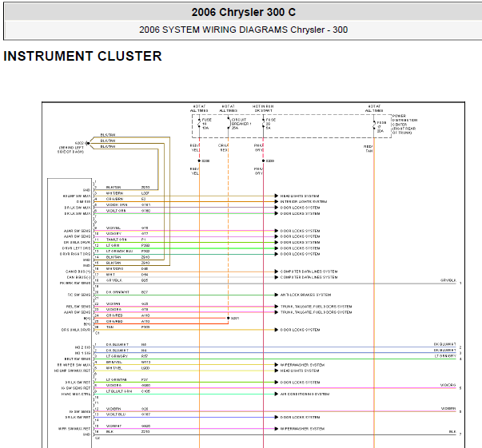482x448 pixels.
Task: Click the 'LT BLU/LT GRN' wire color label
Action: pyautogui.click(x=119, y=391)
